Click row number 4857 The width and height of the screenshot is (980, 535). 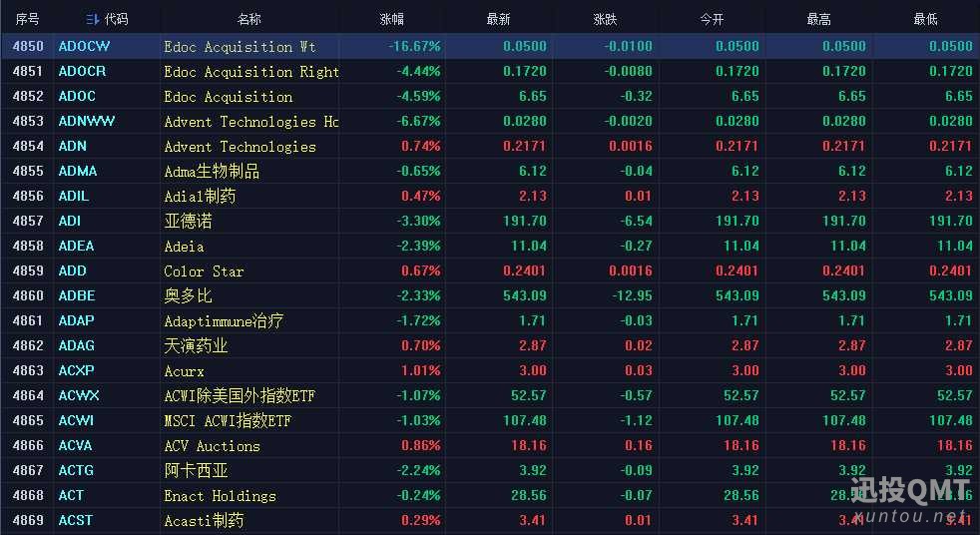[28, 222]
